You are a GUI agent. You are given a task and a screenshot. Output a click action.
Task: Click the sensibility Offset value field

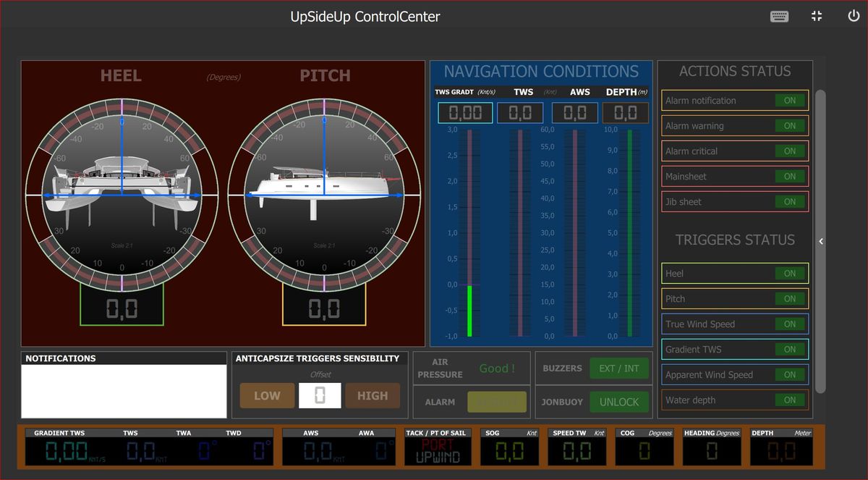tap(320, 396)
